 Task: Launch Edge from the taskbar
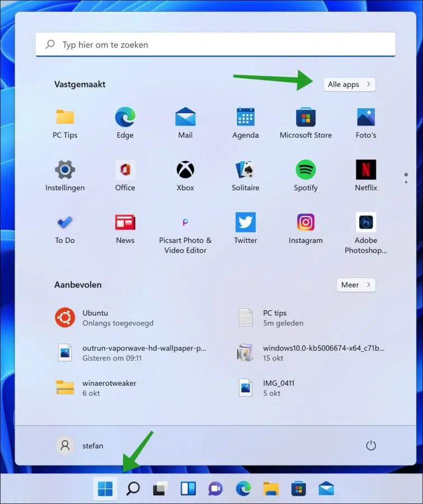(244, 488)
